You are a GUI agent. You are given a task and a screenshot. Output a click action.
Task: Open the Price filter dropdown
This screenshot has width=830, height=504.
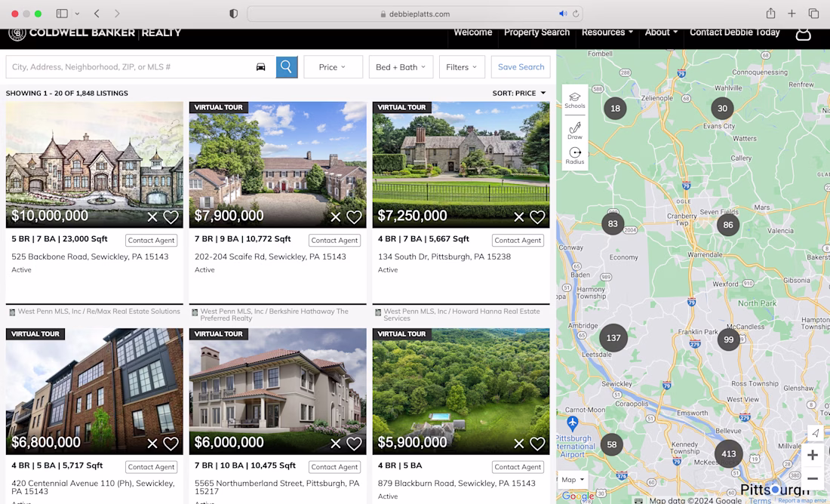333,66
